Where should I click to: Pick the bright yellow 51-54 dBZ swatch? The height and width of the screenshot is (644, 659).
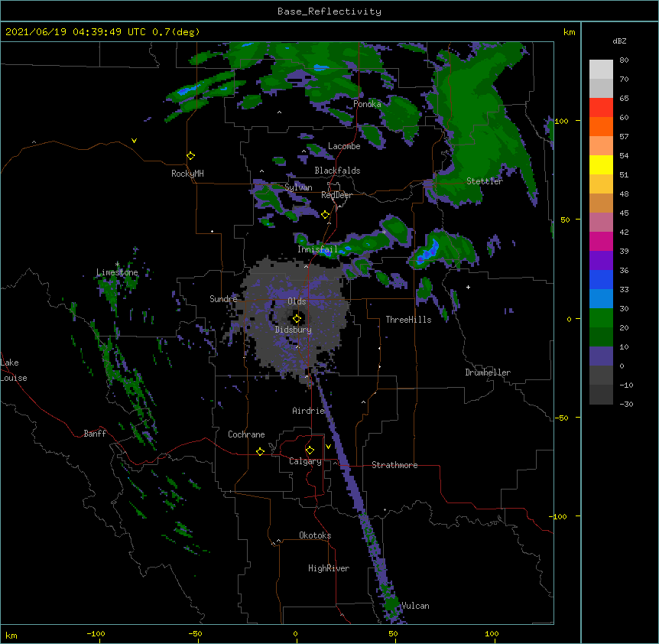pyautogui.click(x=601, y=164)
